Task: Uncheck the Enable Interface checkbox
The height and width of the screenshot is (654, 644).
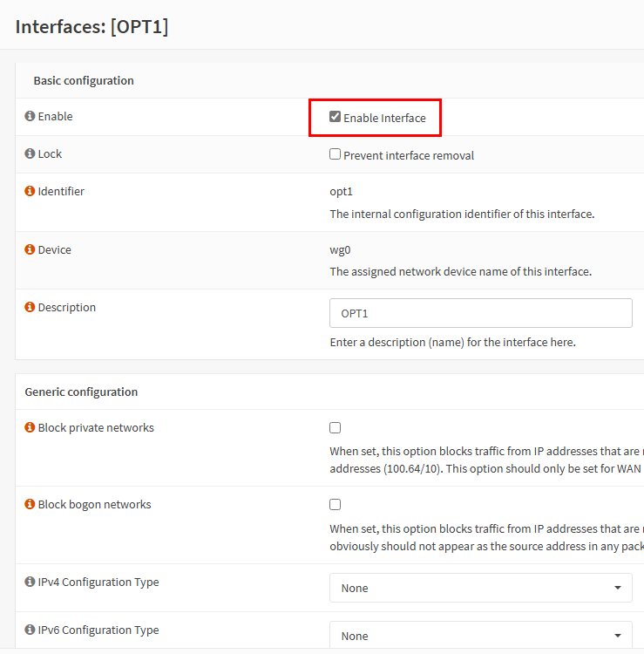Action: click(x=335, y=117)
